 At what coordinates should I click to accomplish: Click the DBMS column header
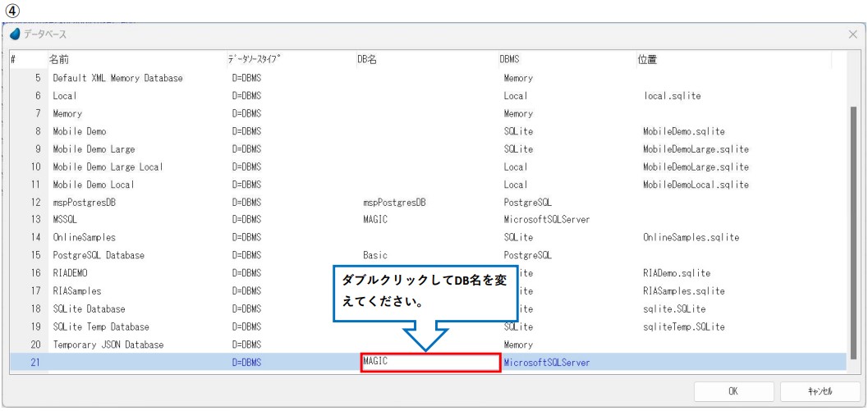coord(509,60)
